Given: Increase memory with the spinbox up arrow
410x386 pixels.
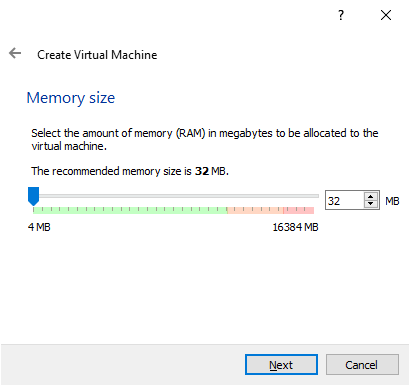Looking at the screenshot, I should (370, 196).
